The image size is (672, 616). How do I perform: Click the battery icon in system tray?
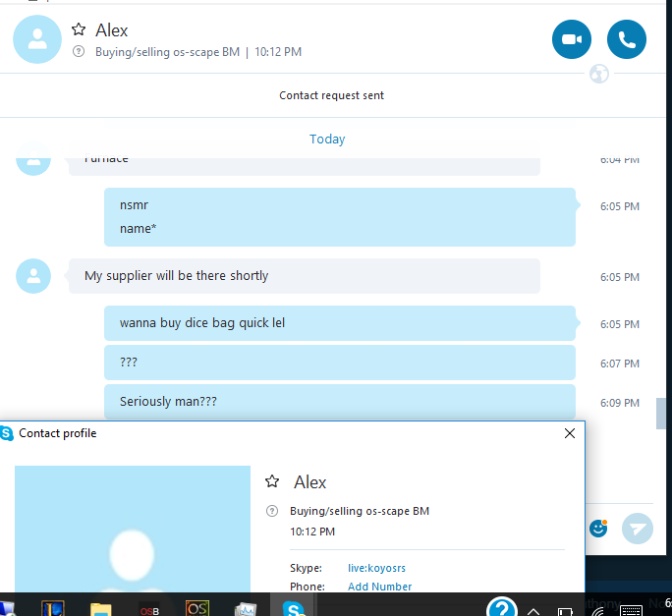565,612
